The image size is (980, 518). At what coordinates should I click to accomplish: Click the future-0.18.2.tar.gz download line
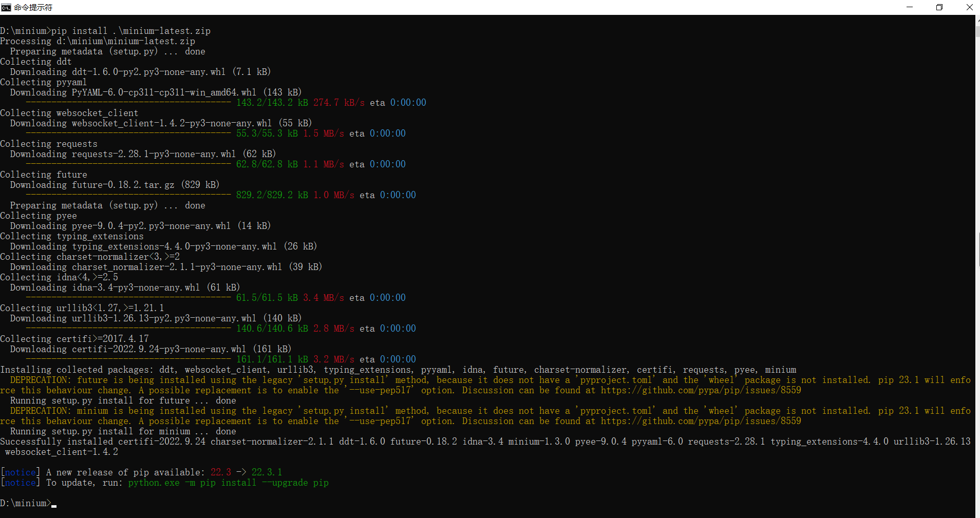(115, 185)
